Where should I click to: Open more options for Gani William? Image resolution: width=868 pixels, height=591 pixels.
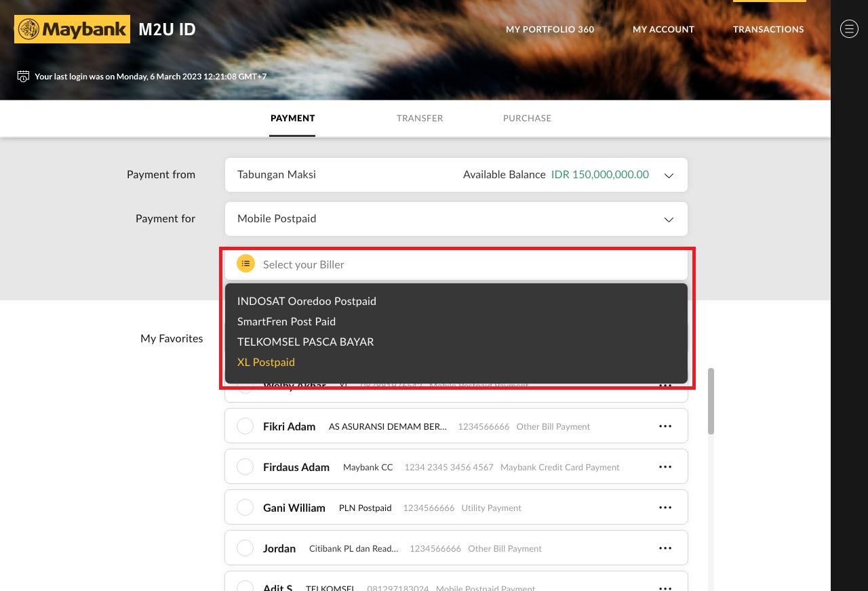coord(665,508)
